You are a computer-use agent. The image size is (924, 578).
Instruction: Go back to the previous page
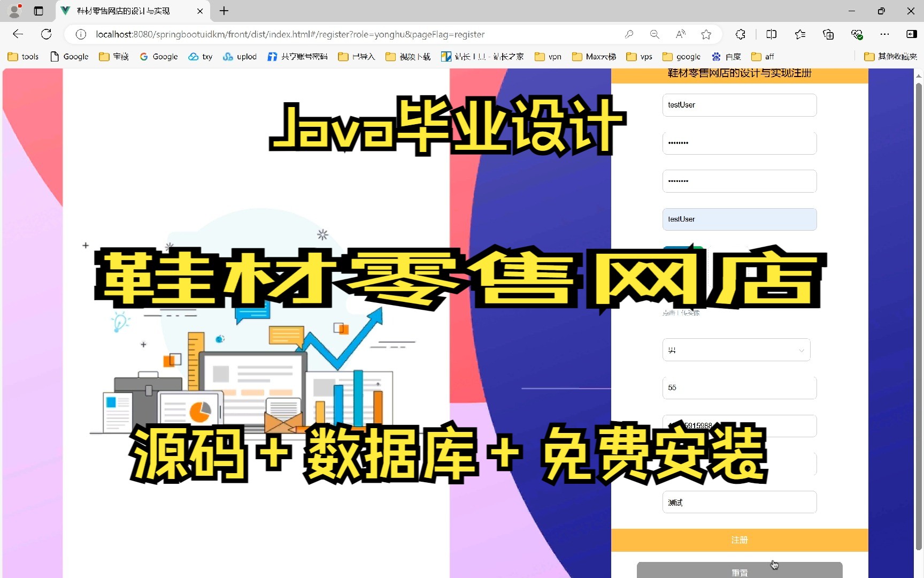coord(18,34)
